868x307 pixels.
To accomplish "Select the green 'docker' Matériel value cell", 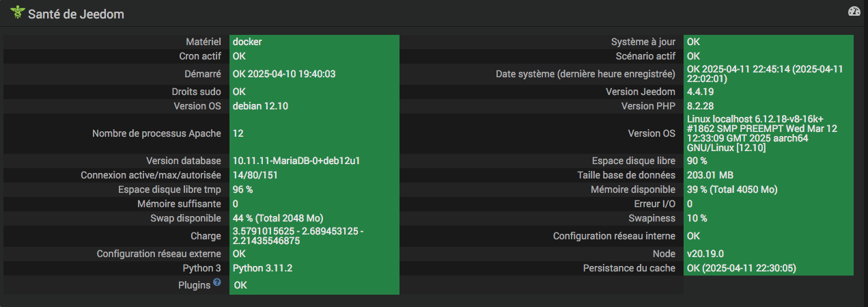I will pyautogui.click(x=247, y=42).
